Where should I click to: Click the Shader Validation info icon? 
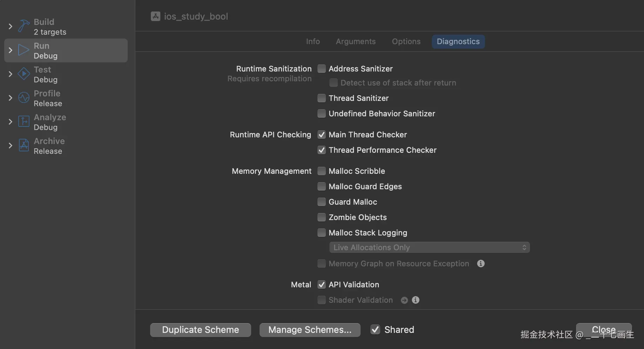(416, 300)
